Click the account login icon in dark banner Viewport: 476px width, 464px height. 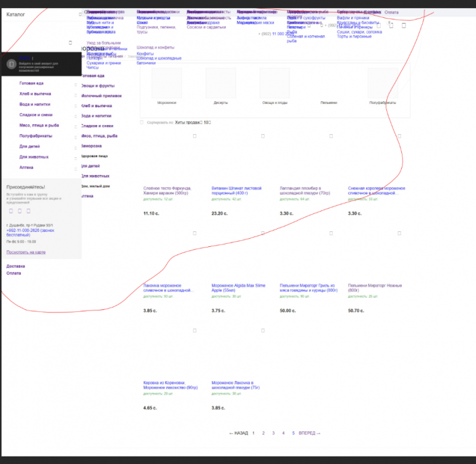click(x=11, y=64)
